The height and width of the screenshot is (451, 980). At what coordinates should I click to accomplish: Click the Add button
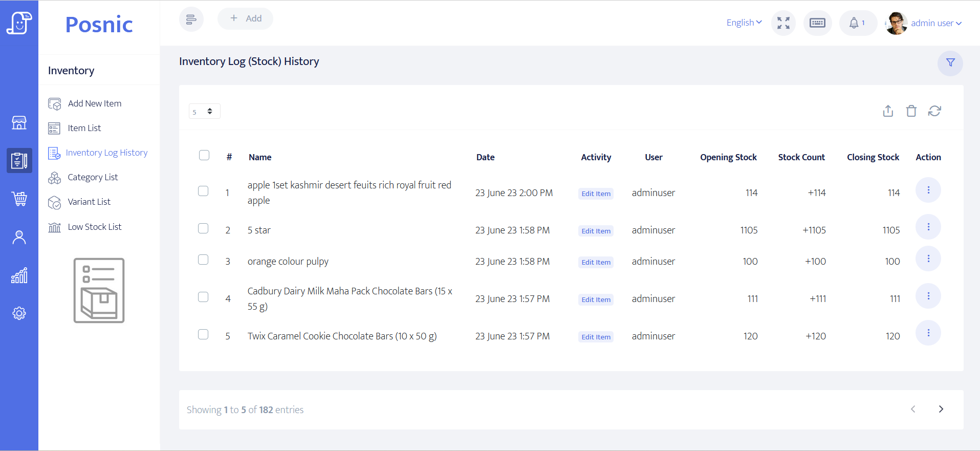(245, 18)
